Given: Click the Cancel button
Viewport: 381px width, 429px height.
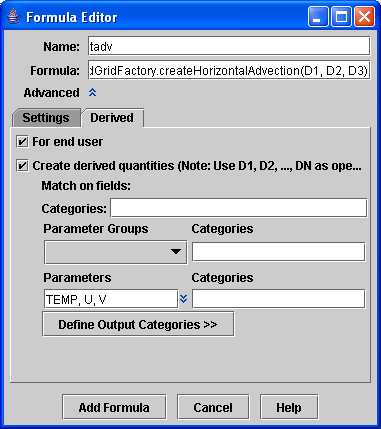Looking at the screenshot, I should tap(213, 407).
